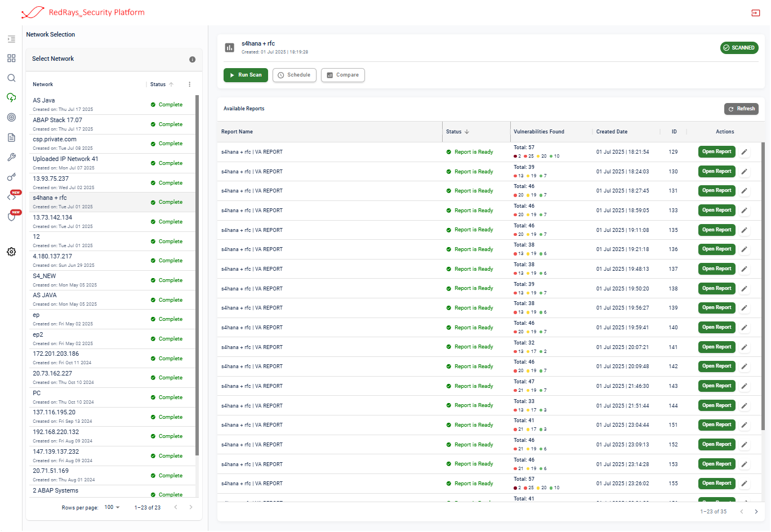Click the SCANNED status badge

[739, 48]
